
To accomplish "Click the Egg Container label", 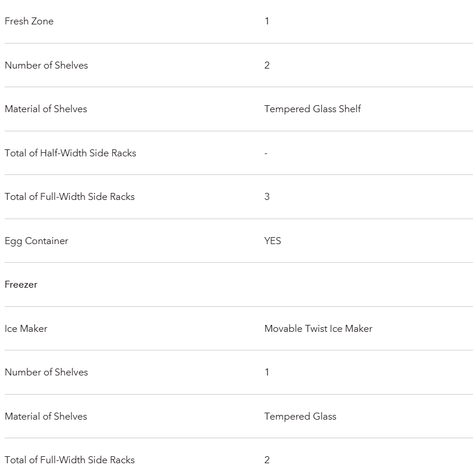I will tap(37, 241).
